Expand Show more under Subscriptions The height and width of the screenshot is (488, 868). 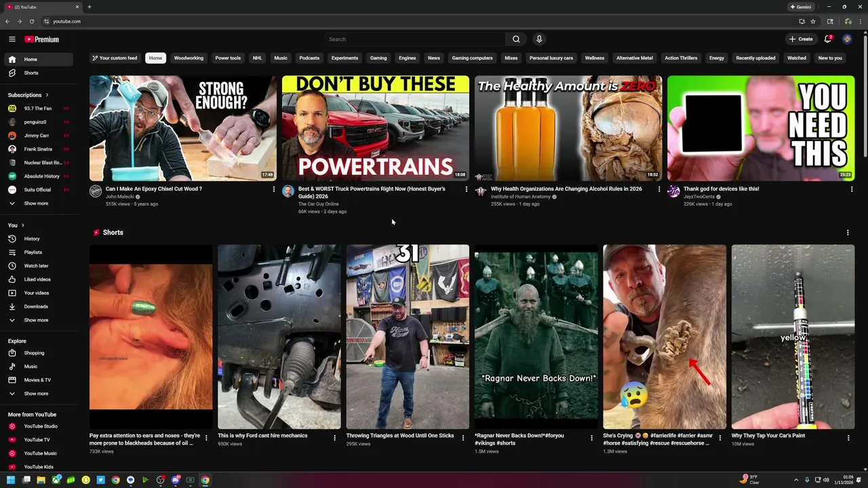(x=37, y=203)
